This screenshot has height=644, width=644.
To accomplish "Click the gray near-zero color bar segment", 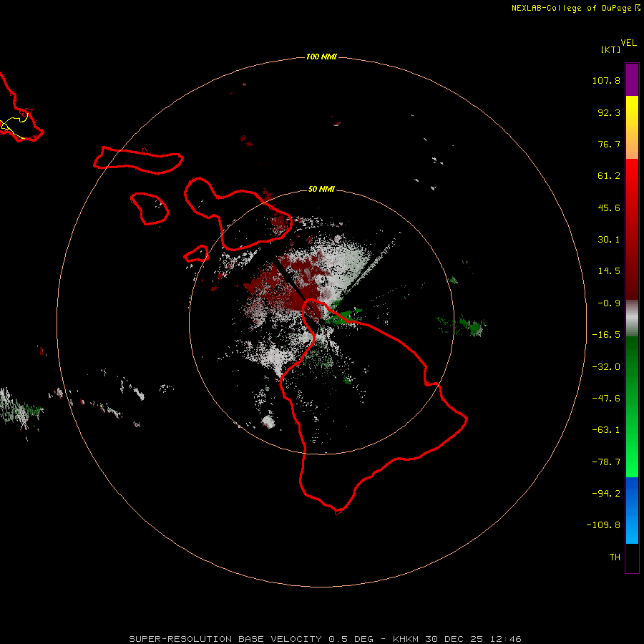I will (632, 318).
